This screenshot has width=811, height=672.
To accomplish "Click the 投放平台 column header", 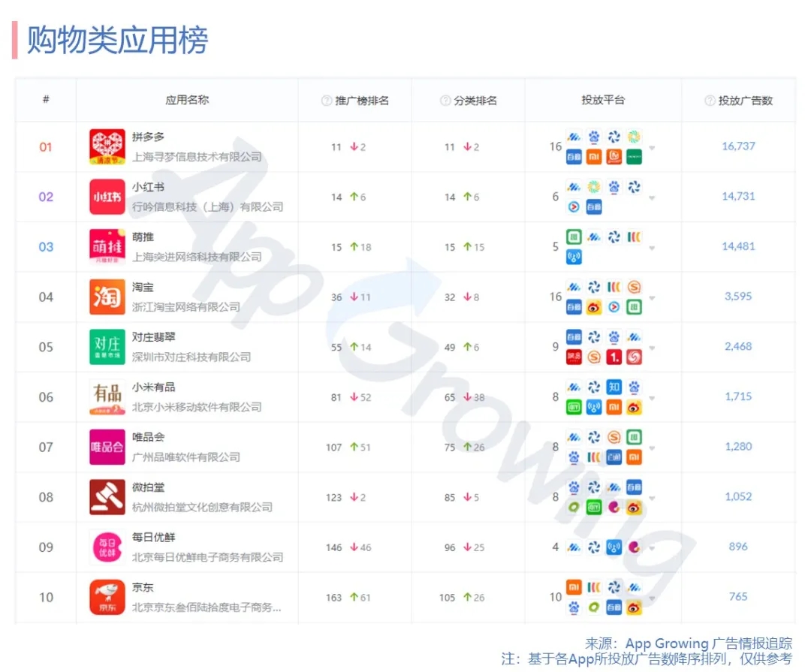I will click(x=603, y=100).
